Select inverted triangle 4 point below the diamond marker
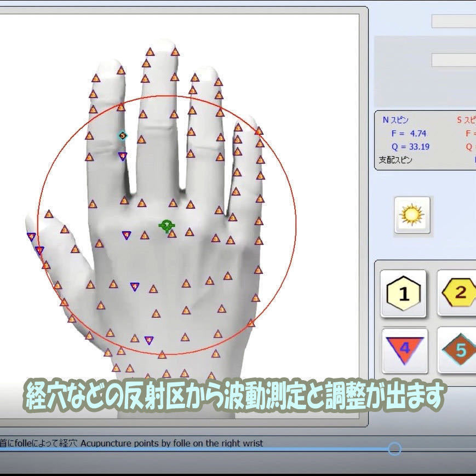 pos(122,156)
